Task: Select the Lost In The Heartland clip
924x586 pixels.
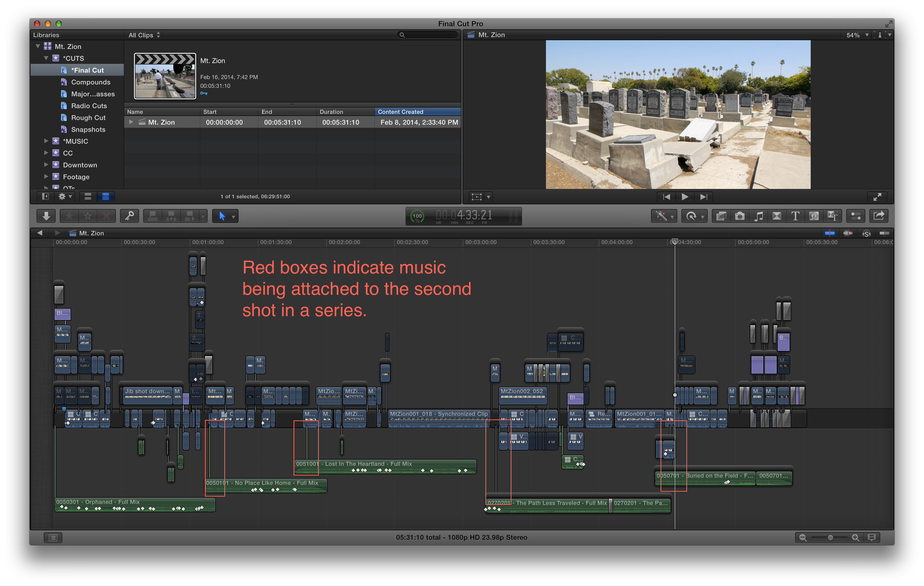Action: point(385,466)
